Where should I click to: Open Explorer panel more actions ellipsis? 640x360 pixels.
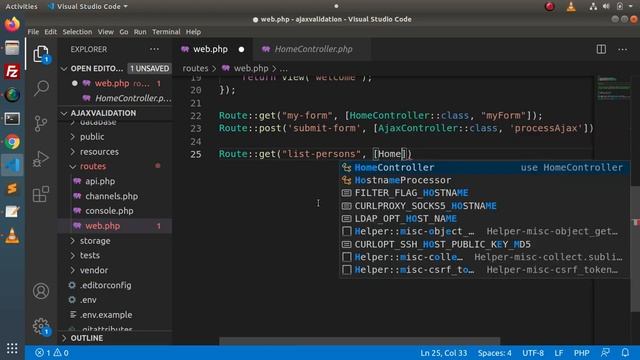coord(154,49)
